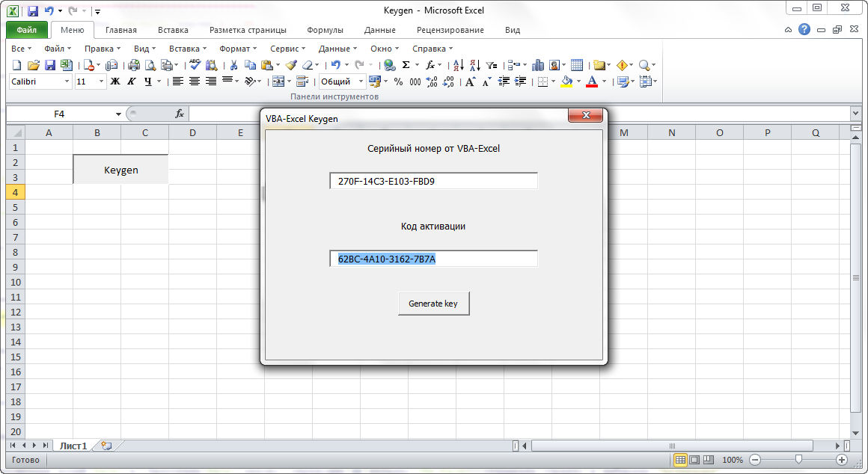Screen dimensions: 868x474
Task: Click the Format Painter brush icon
Action: (x=291, y=65)
